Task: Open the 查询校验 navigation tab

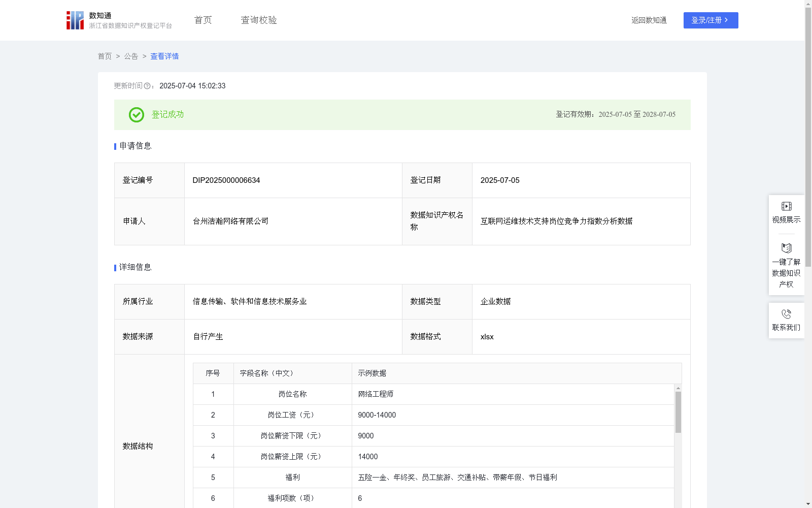Action: point(259,20)
